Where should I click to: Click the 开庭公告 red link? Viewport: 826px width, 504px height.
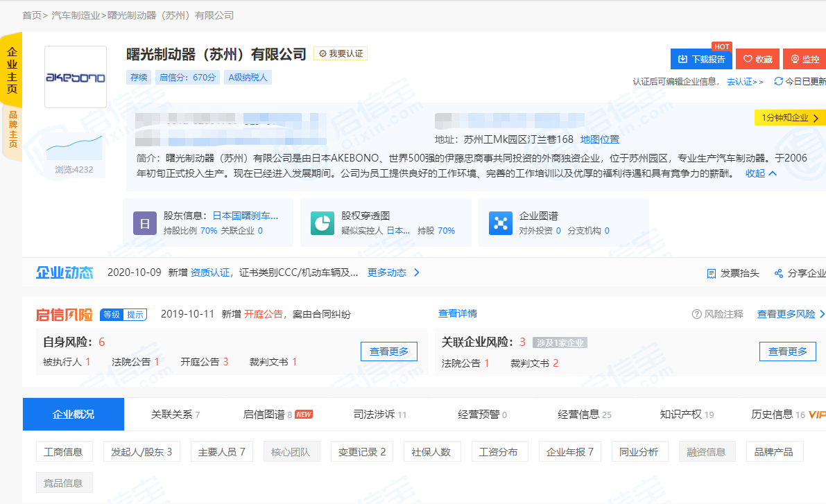264,315
